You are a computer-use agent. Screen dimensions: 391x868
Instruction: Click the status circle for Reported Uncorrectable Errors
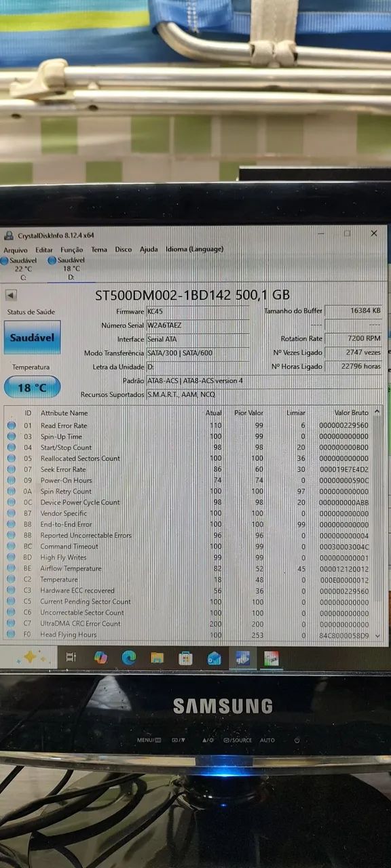click(11, 535)
